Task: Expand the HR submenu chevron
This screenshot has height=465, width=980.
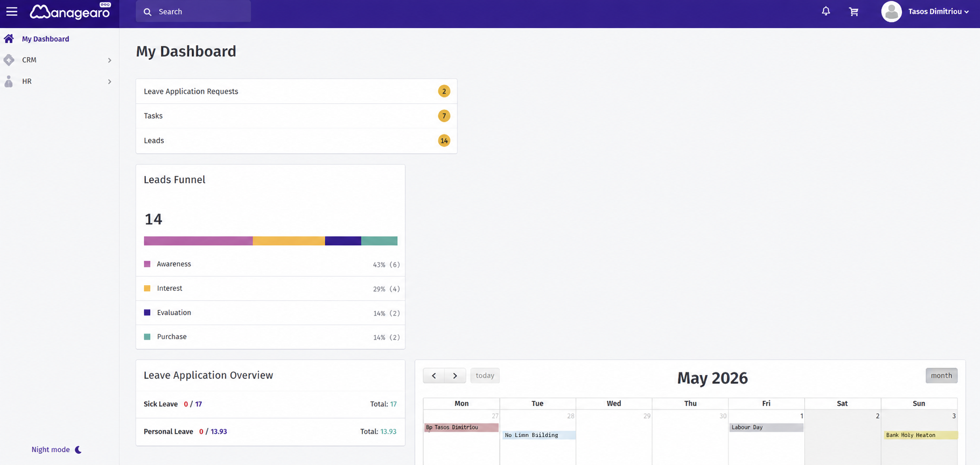Action: [109, 82]
